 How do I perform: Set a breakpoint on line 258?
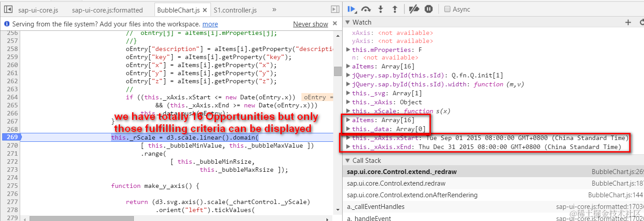(x=12, y=49)
